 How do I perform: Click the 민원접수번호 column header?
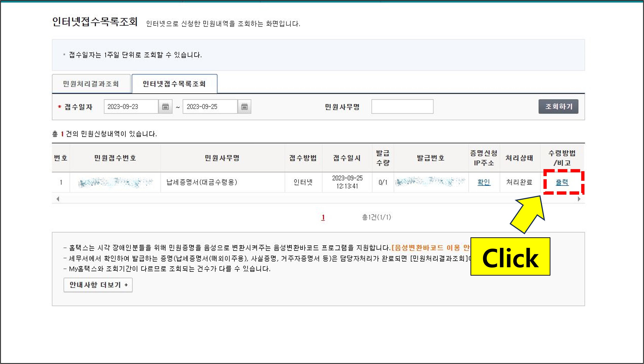tap(115, 158)
